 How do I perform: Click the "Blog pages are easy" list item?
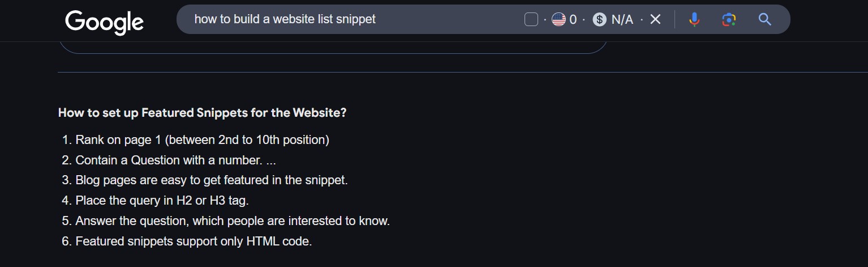pos(211,181)
